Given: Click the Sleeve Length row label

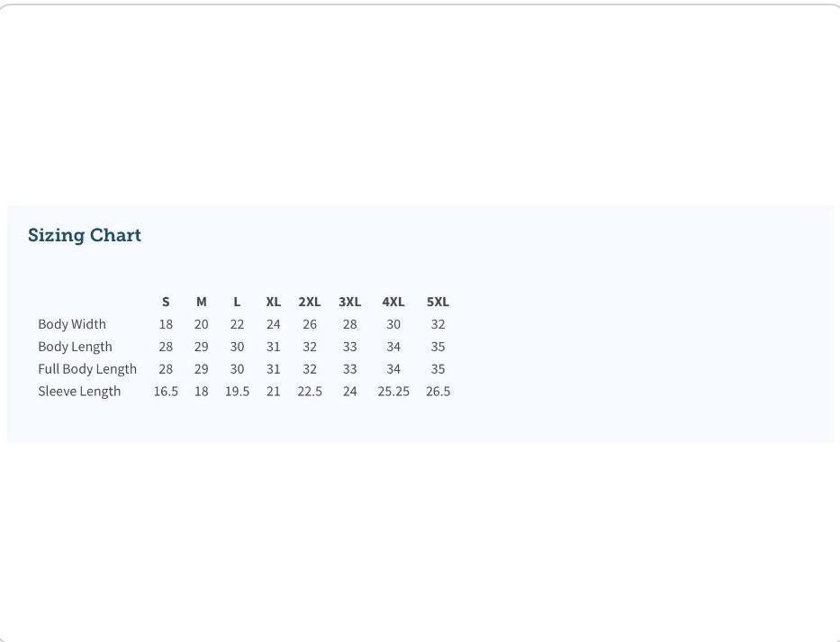Looking at the screenshot, I should pos(79,392).
